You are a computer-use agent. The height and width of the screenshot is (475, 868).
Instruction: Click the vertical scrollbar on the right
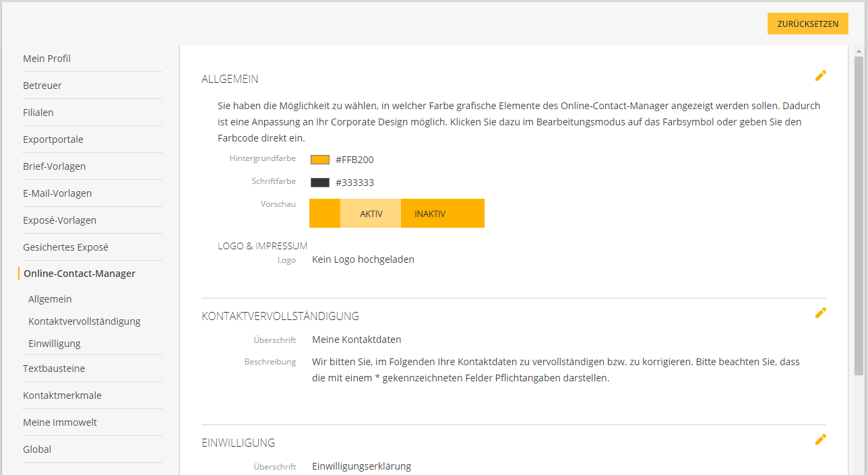click(859, 216)
